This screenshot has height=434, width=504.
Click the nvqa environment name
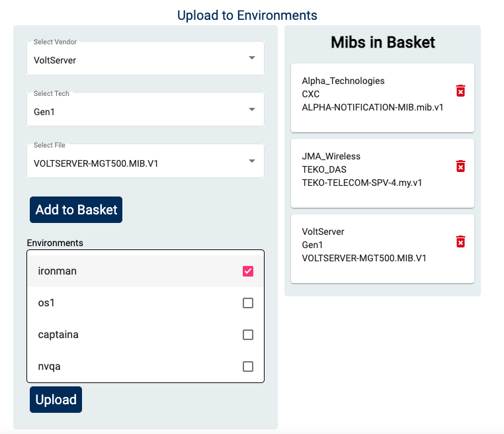pos(50,367)
